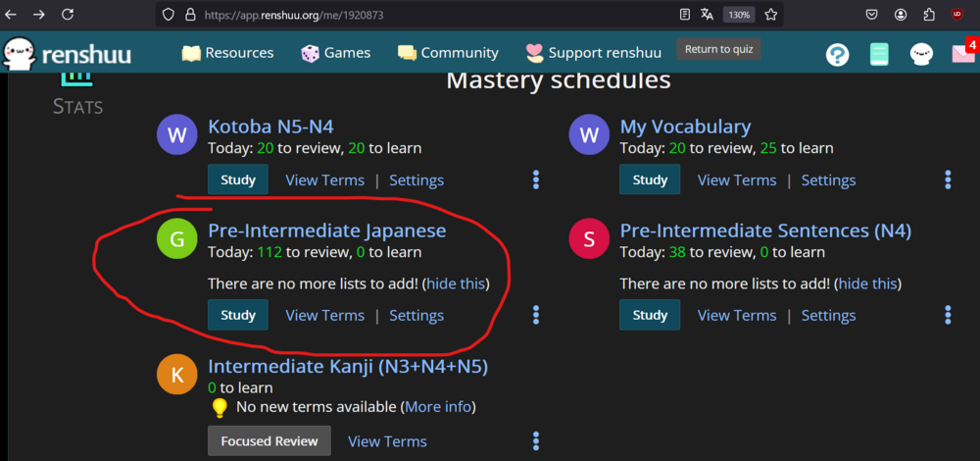
Task: Reset the 130% zoom level indicator
Action: pos(739,15)
